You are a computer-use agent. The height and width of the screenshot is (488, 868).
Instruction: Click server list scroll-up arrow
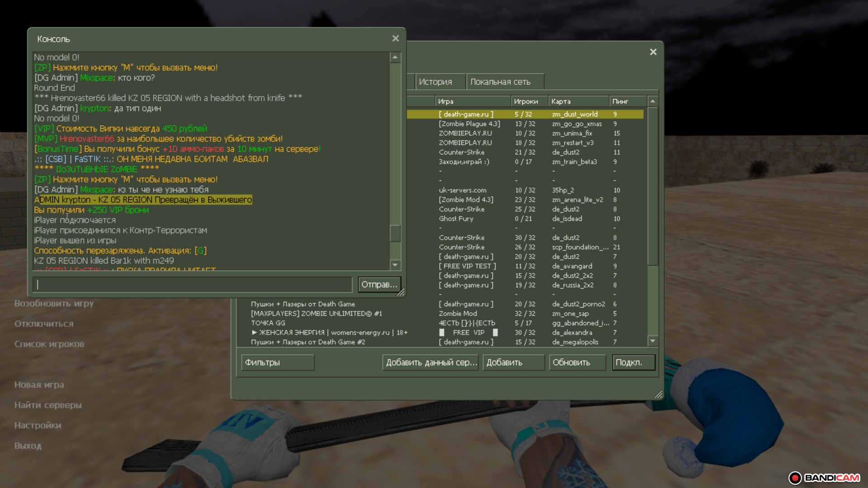click(x=652, y=101)
